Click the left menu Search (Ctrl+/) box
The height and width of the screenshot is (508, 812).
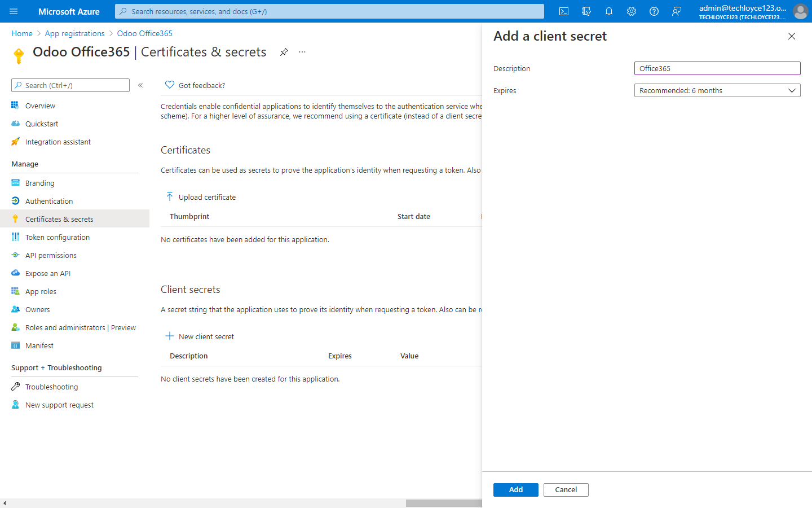70,85
